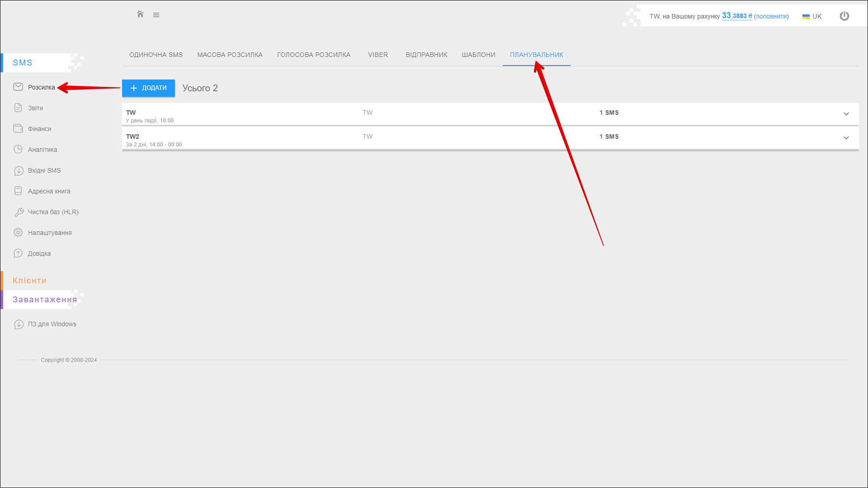The image size is (868, 488).
Task: Open Довідка question mark icon
Action: point(18,253)
